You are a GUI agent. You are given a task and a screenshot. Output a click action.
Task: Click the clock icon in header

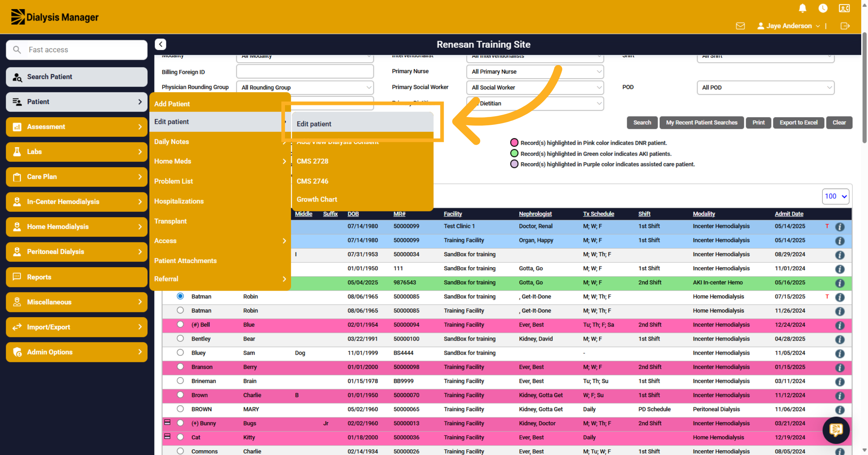click(823, 8)
